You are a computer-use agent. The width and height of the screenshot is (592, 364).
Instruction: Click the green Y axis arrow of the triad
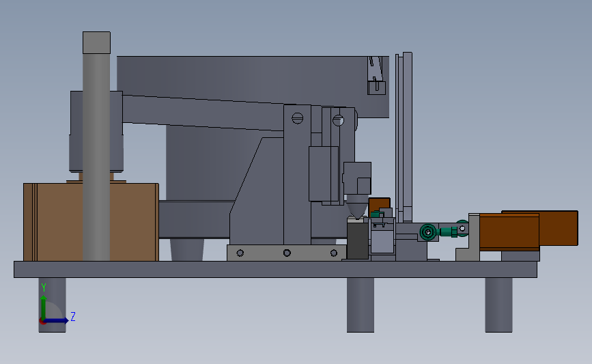44,308
